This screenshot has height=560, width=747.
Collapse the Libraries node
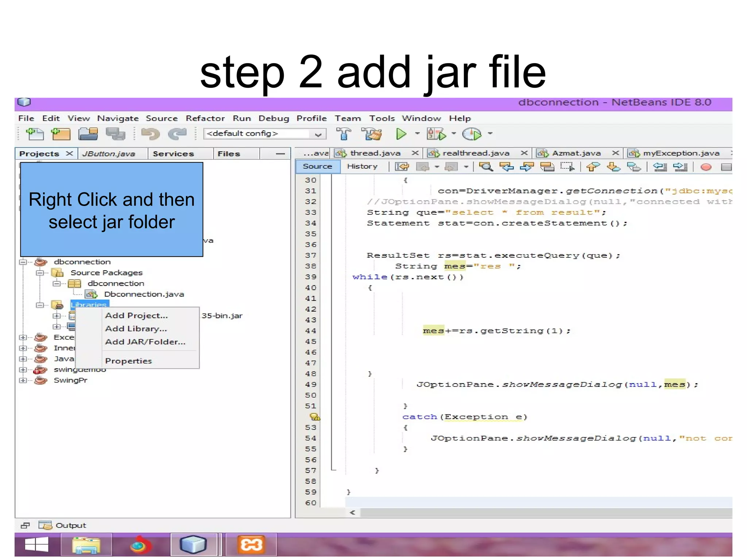40,305
